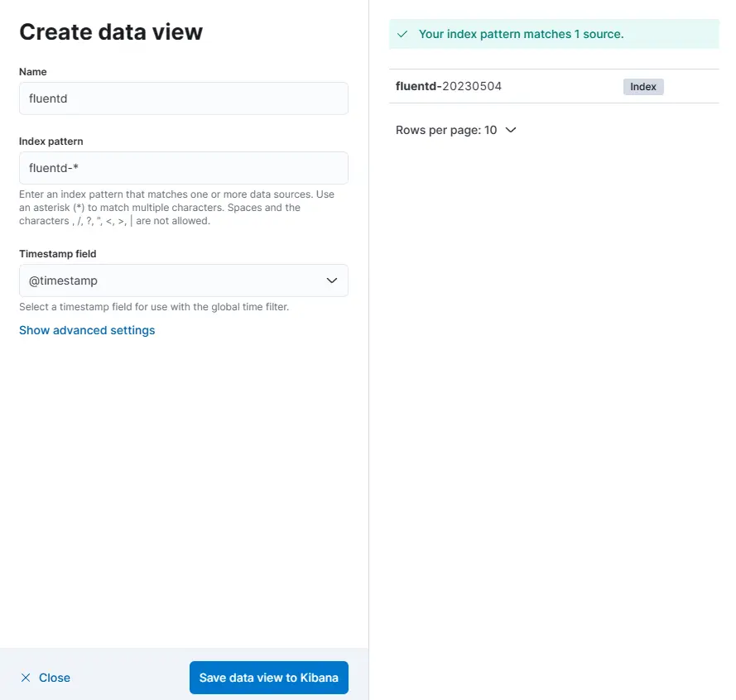The height and width of the screenshot is (700, 736).
Task: Save data view to Kibana
Action: 268,678
